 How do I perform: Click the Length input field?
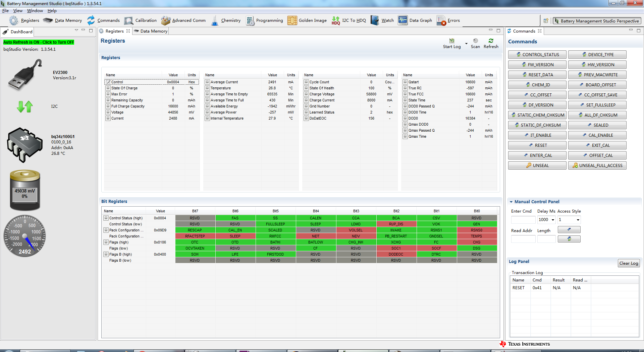click(x=546, y=239)
